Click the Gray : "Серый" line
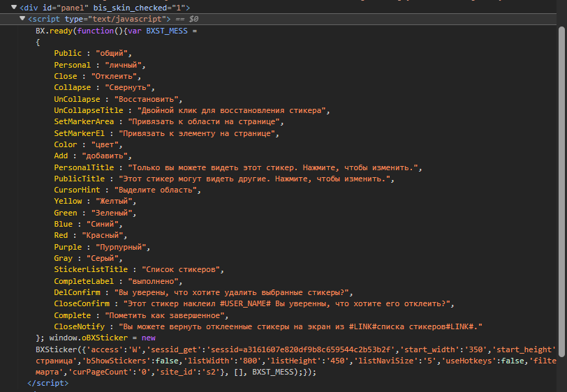 click(x=88, y=258)
